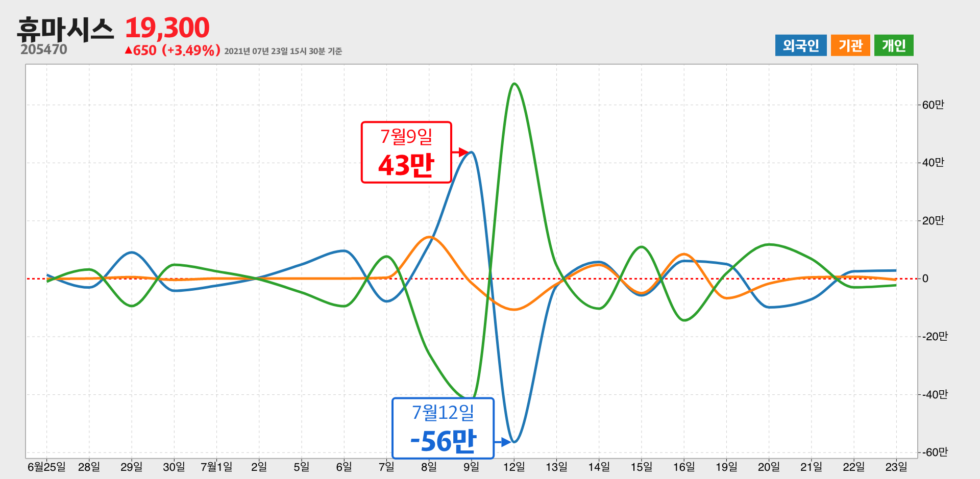The width and height of the screenshot is (980, 479).
Task: Click the 6월25일 x-axis label
Action: [x=46, y=467]
